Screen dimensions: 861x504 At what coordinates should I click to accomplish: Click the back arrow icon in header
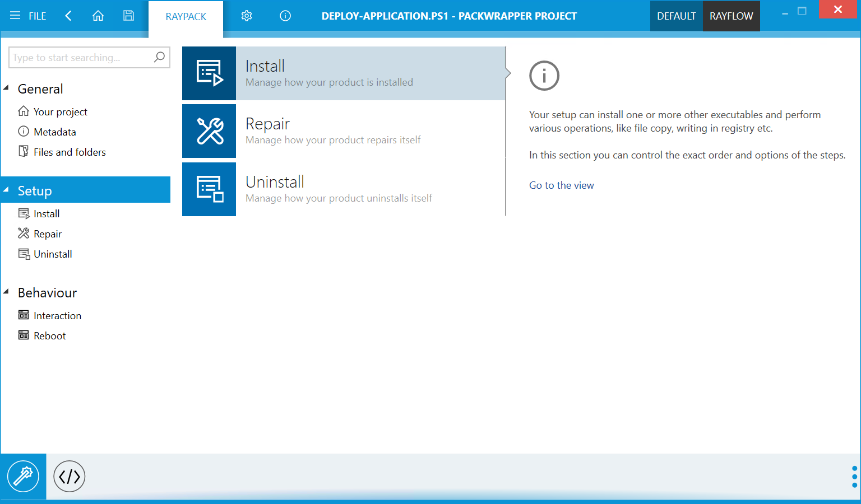[68, 16]
